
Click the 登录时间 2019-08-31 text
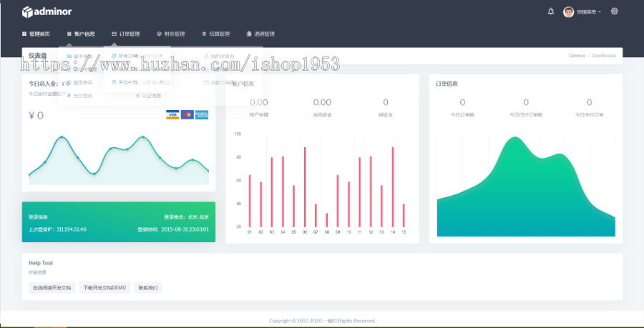coord(173,229)
